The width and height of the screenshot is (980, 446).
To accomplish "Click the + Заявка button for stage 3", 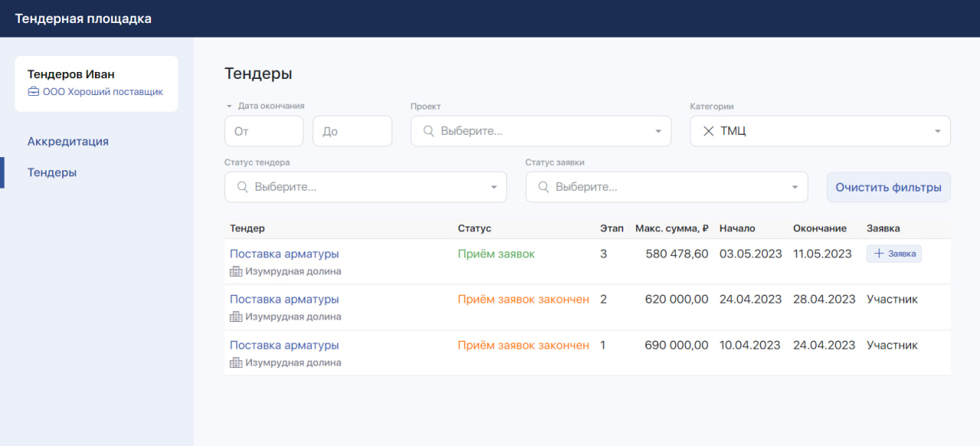I will (x=893, y=254).
